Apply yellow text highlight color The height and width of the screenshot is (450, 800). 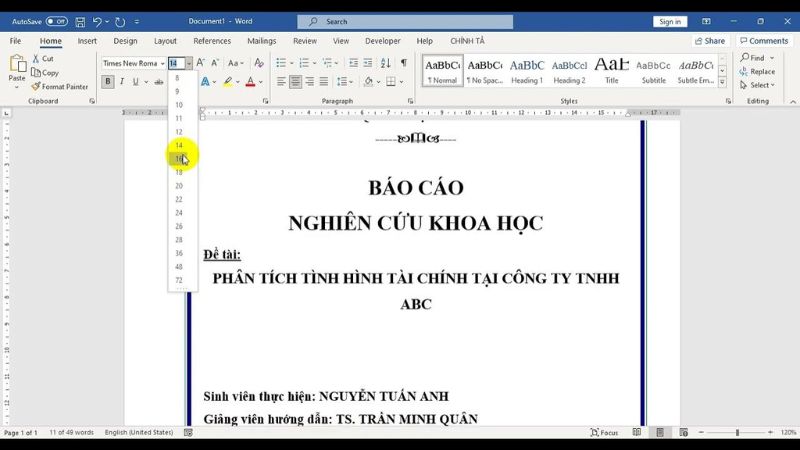228,82
